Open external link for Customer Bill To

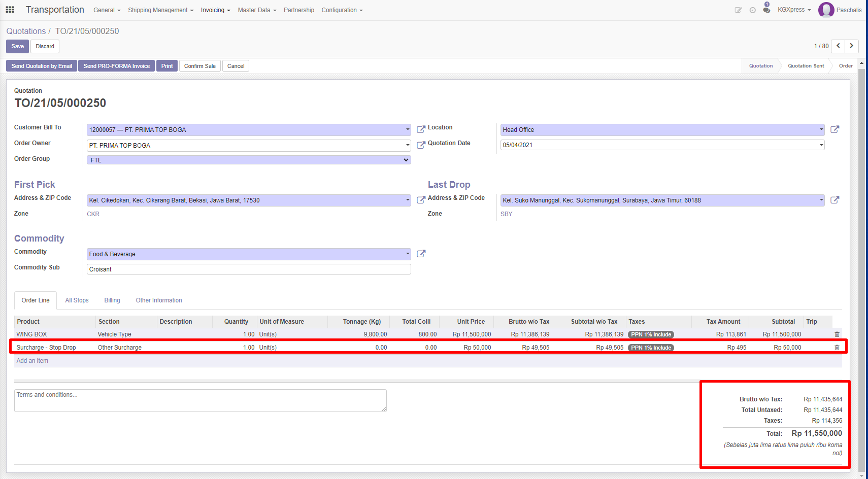(x=421, y=129)
